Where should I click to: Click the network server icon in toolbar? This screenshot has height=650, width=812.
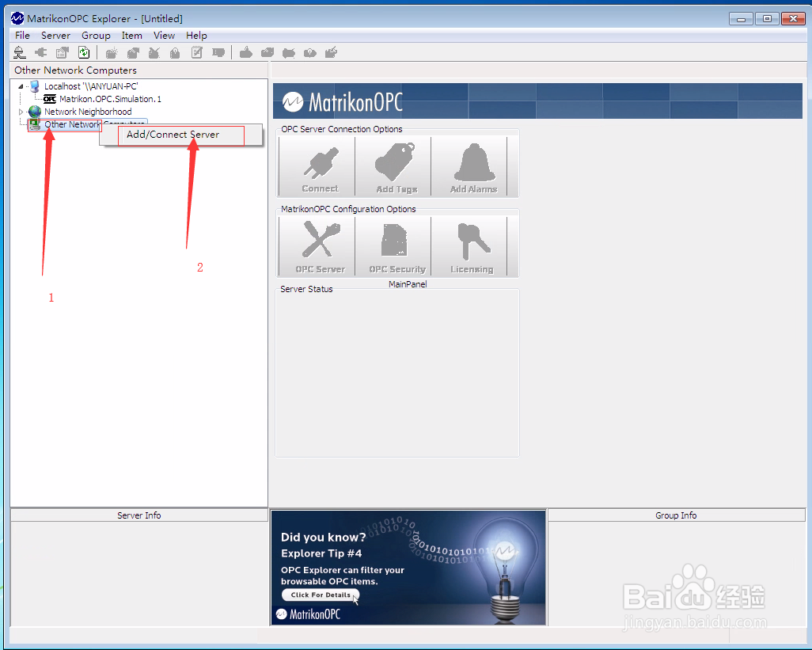20,52
